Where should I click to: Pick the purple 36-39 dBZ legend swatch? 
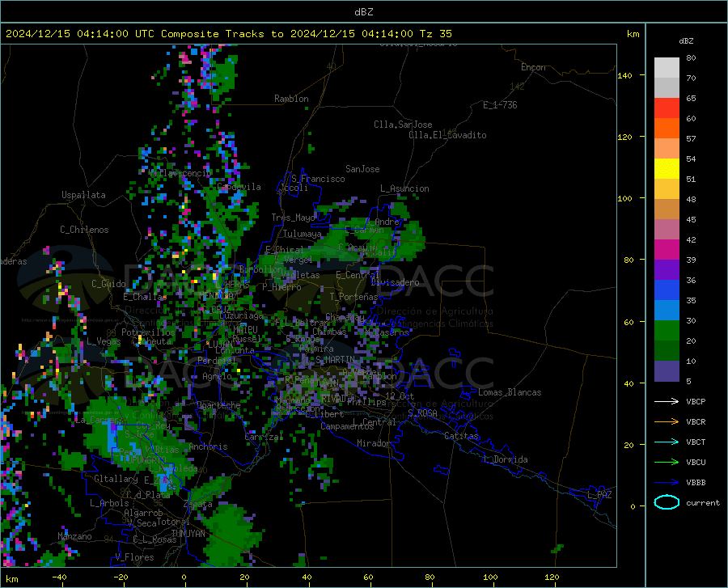point(667,270)
